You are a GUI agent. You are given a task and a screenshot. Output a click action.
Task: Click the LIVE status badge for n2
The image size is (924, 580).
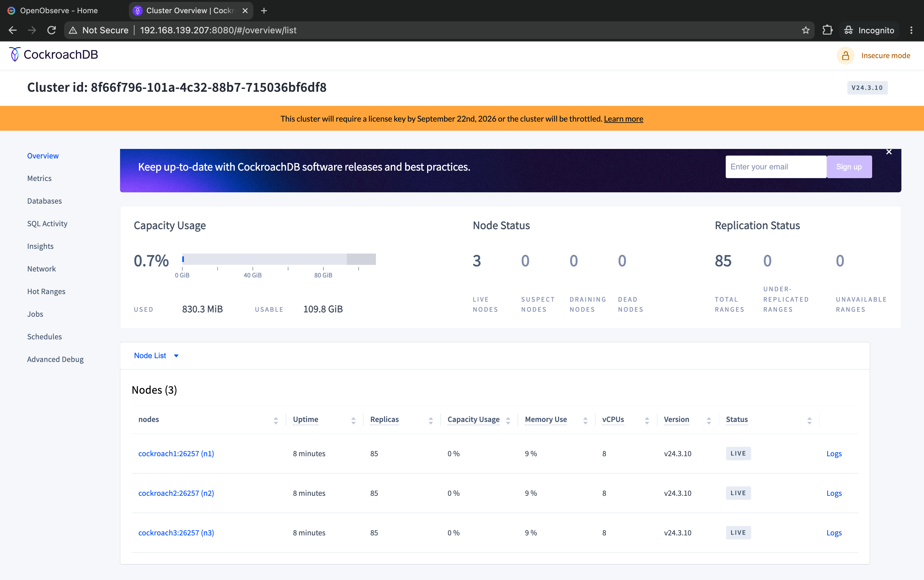pyautogui.click(x=738, y=493)
